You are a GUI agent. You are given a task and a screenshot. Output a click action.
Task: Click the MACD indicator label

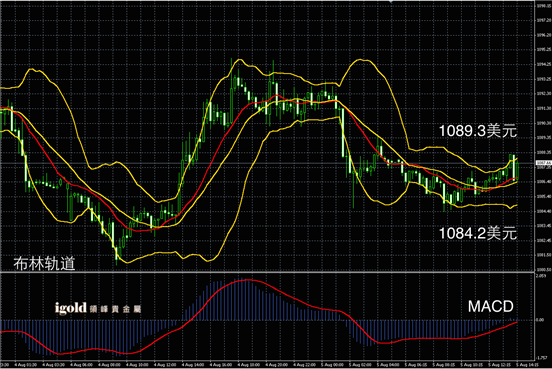(490, 307)
